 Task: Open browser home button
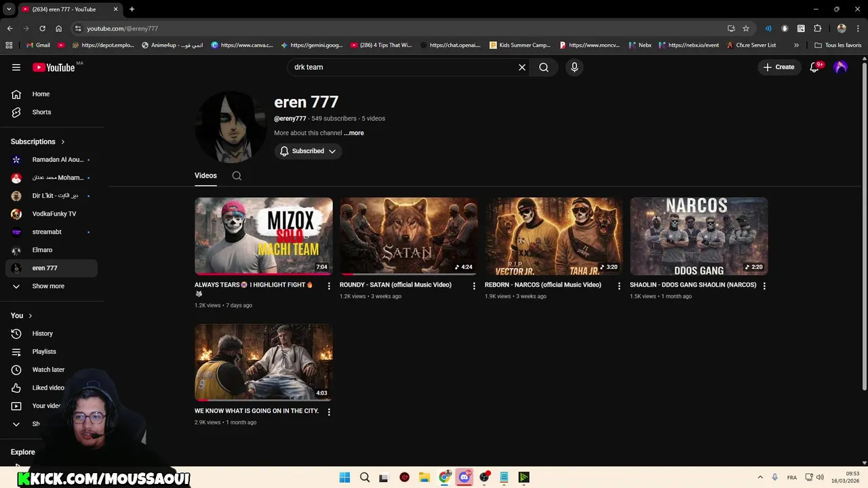[x=58, y=28]
